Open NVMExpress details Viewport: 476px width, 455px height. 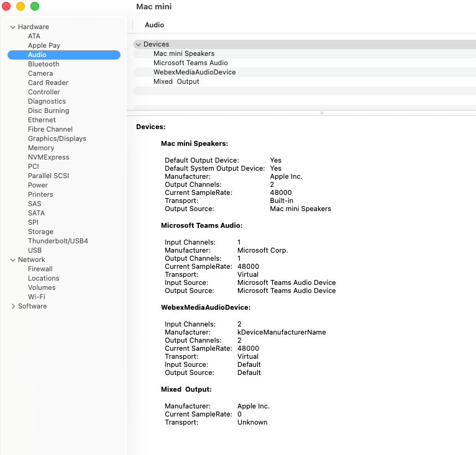(48, 157)
